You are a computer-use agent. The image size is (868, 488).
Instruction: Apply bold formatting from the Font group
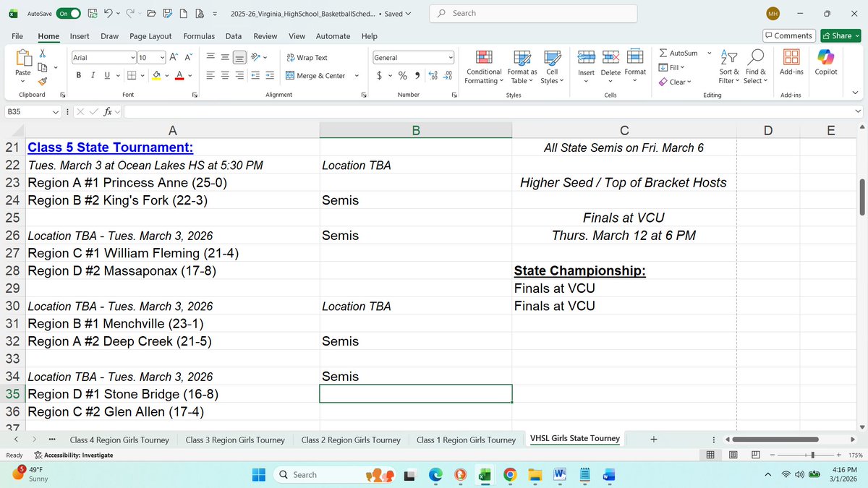point(78,74)
